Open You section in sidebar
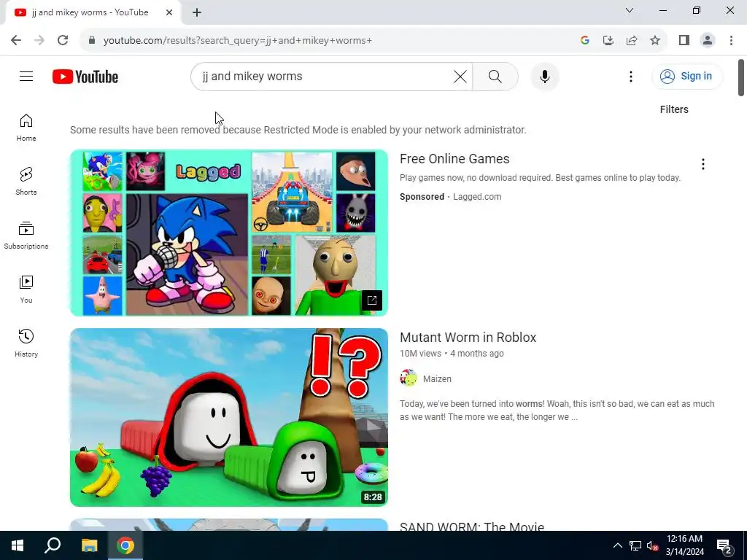 tap(26, 289)
